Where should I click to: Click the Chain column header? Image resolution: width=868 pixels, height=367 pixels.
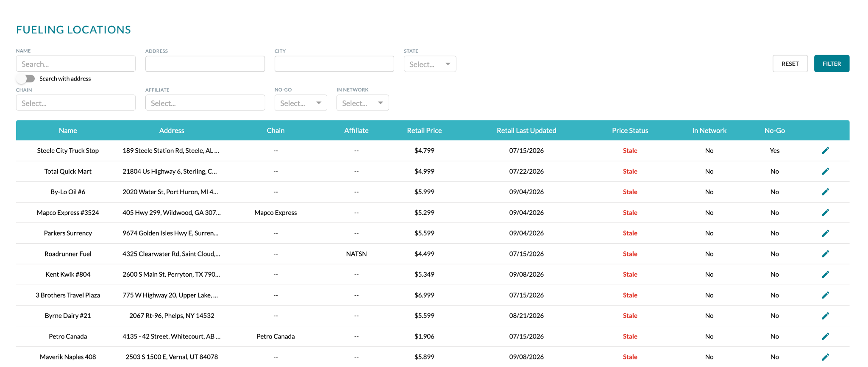point(275,131)
